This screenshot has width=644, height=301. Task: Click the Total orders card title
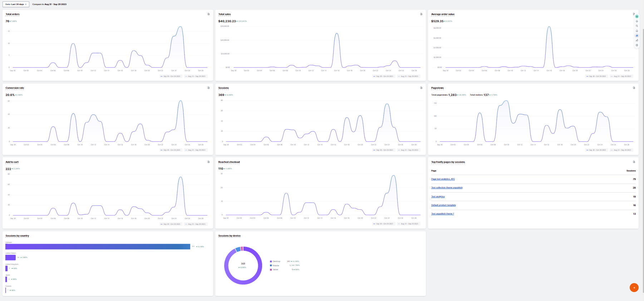13,14
